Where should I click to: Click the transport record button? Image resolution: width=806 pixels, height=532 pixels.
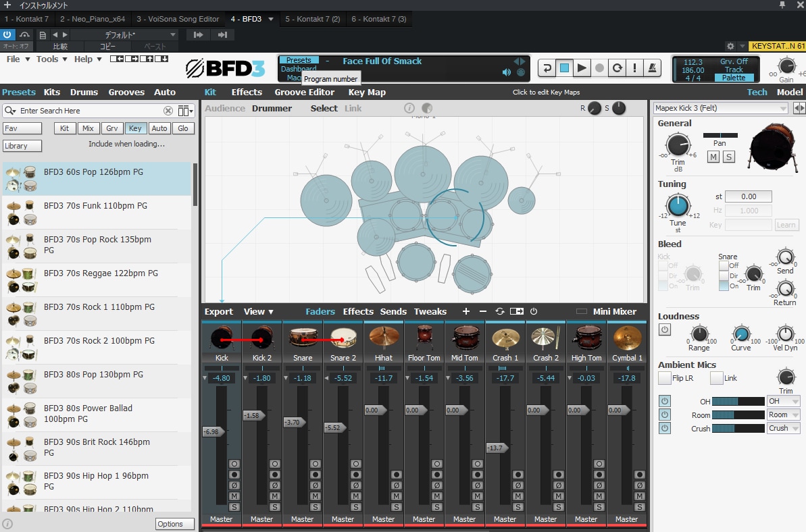coord(599,68)
